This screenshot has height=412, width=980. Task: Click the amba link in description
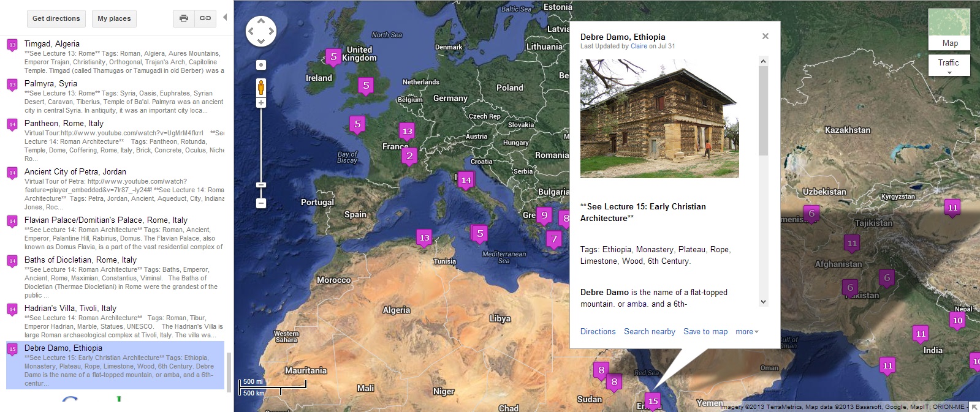[x=637, y=304]
